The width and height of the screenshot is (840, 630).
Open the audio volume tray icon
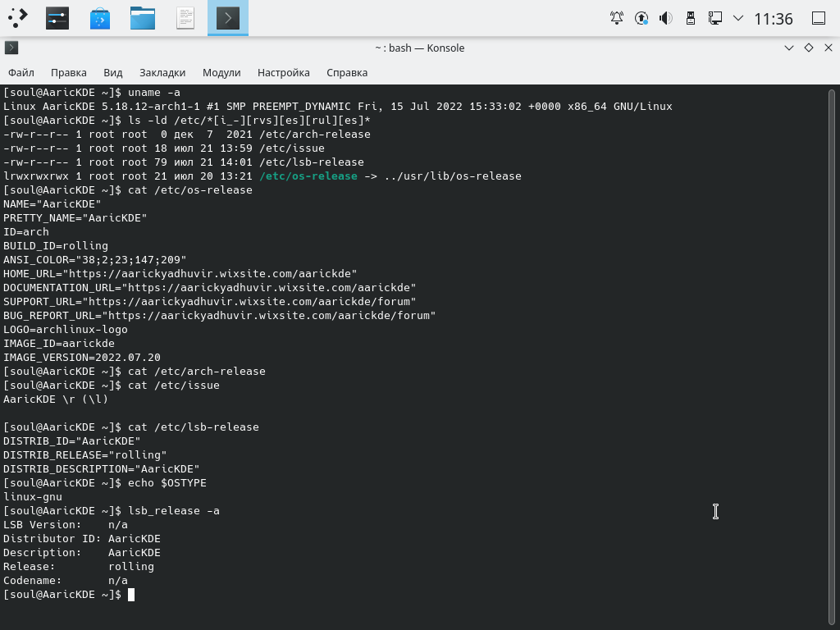pos(666,18)
